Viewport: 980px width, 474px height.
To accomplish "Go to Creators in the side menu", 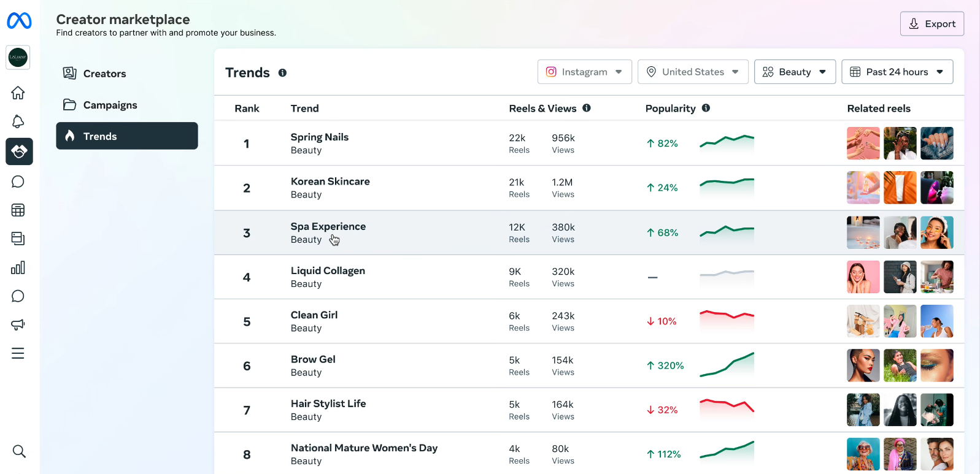I will tap(104, 74).
